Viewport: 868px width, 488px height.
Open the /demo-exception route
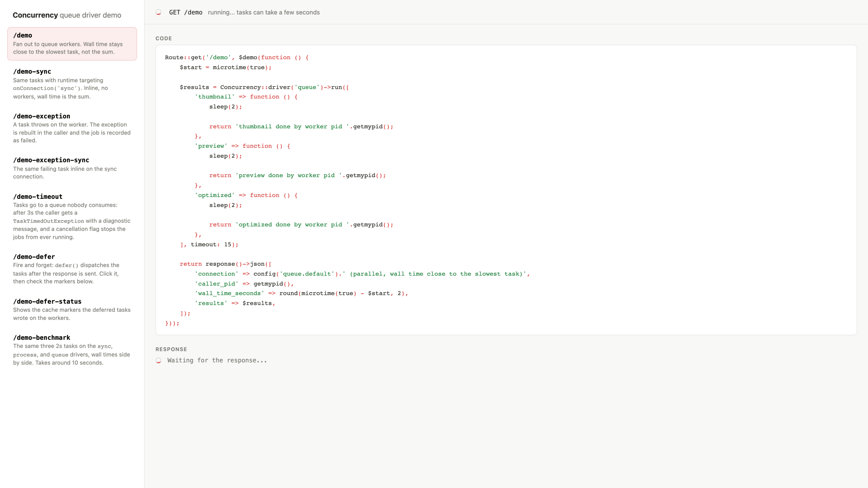point(72,128)
